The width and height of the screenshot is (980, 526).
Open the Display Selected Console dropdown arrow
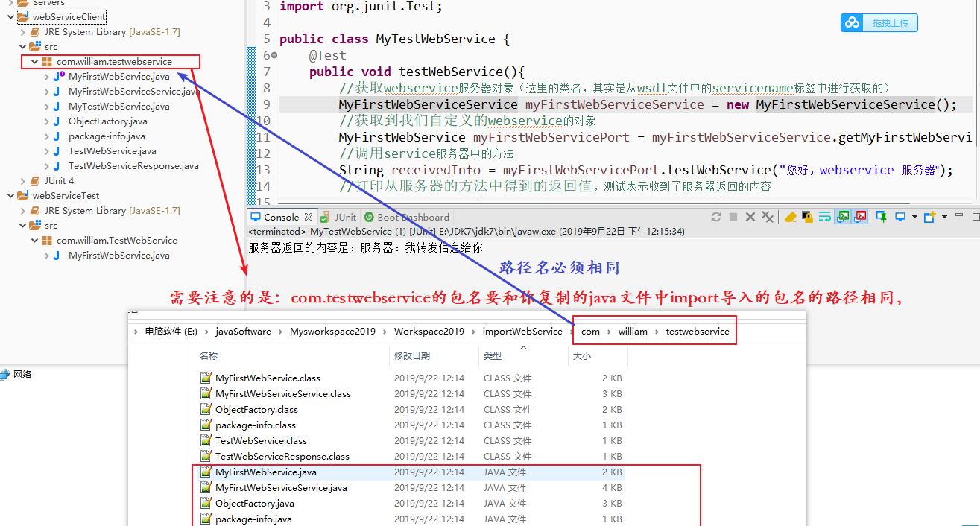click(914, 217)
